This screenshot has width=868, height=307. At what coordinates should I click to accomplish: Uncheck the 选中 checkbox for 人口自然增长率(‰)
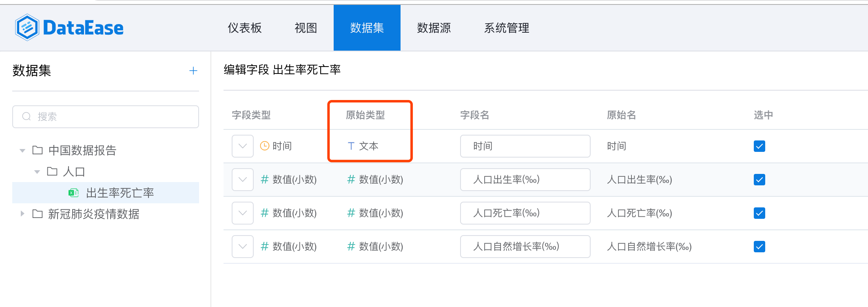(759, 247)
